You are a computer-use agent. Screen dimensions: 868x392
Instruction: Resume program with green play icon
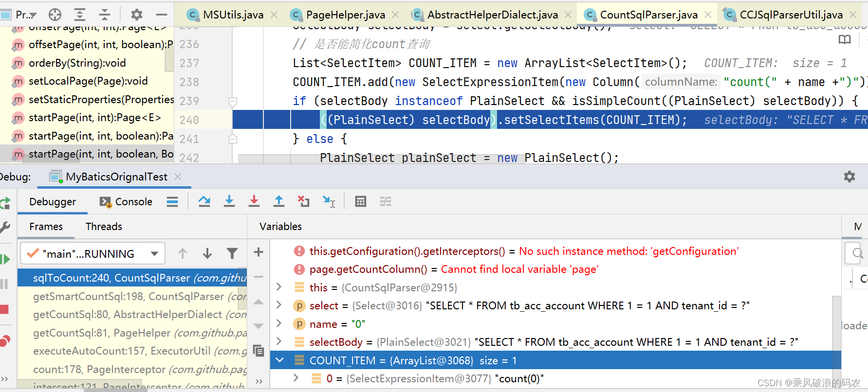click(5, 259)
